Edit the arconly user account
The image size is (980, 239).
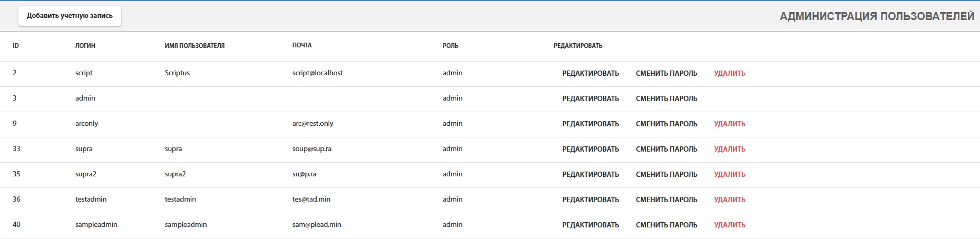pos(590,124)
